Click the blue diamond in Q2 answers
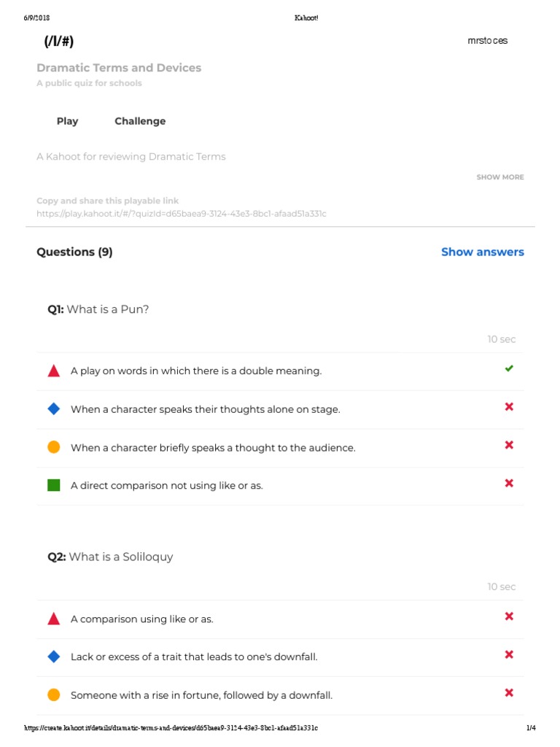This screenshot has height=747, width=560. coord(53,657)
